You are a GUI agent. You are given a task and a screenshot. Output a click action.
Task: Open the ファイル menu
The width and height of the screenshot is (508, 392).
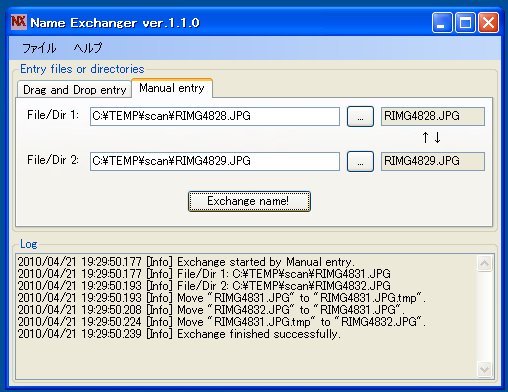[x=39, y=48]
